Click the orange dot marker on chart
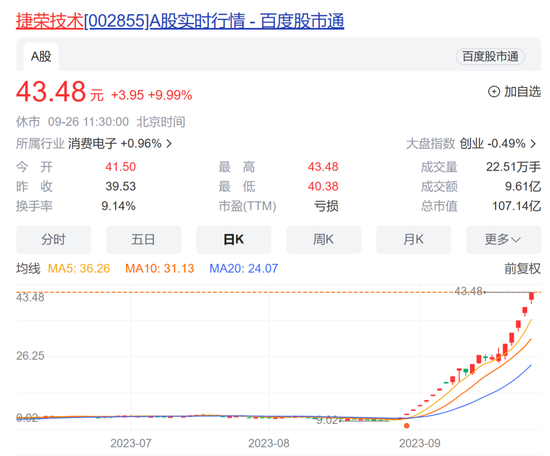Viewport: 550px width, 456px height. (407, 426)
